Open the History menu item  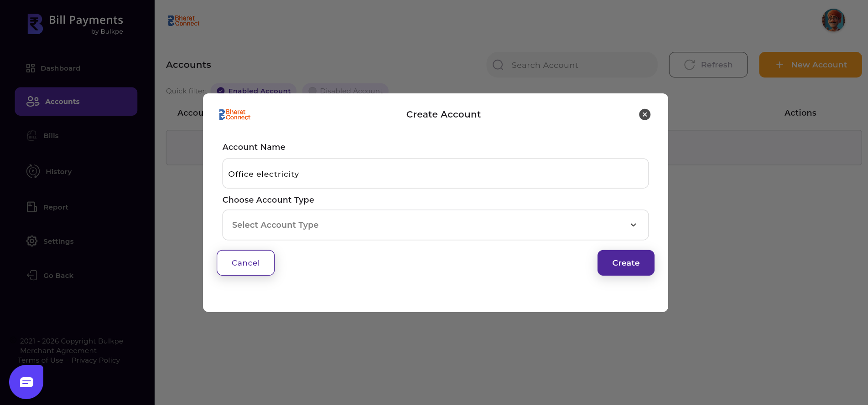(x=58, y=172)
